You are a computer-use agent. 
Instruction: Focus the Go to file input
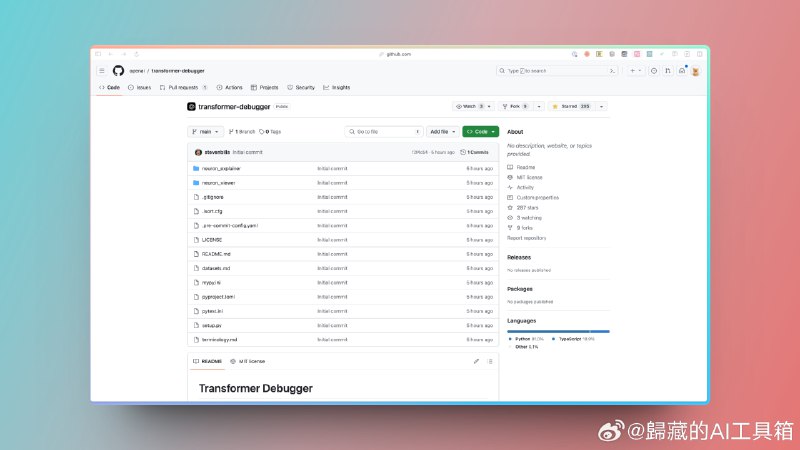click(x=384, y=132)
